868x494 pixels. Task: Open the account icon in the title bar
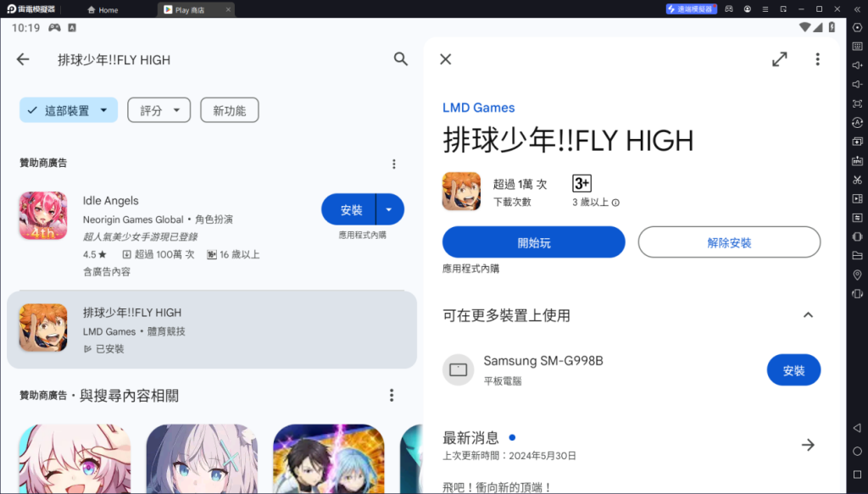748,8
